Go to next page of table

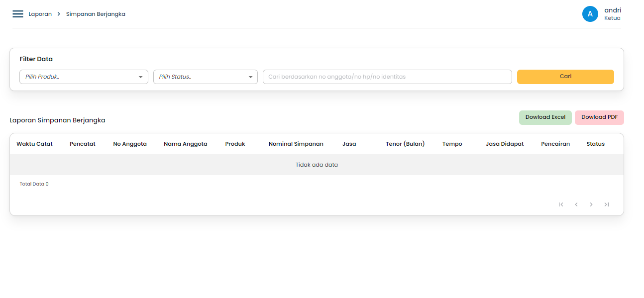[x=591, y=204]
